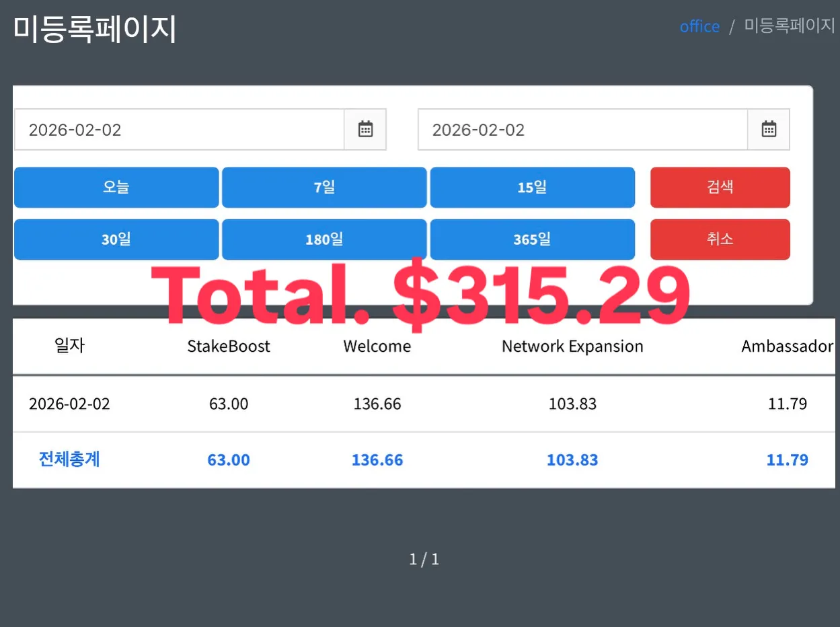Screen dimensions: 840x627
Task: Open the start date calendar picker
Action: (x=365, y=129)
